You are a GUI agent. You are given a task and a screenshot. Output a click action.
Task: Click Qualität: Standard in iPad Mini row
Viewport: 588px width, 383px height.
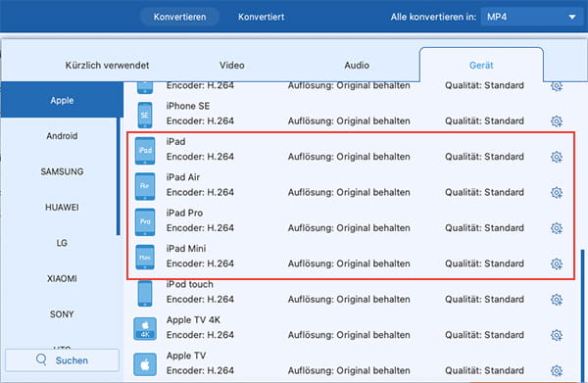click(x=484, y=263)
